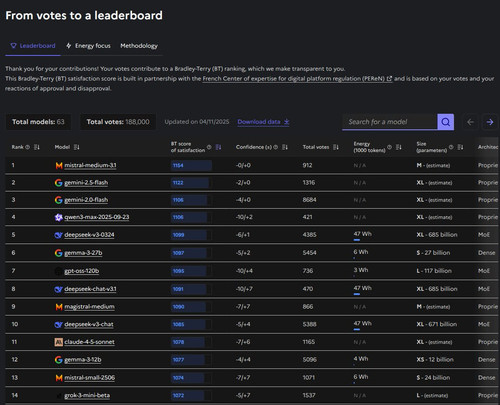Open claude-4-5-sonnet model link
This screenshot has height=405, width=500.
click(x=89, y=342)
